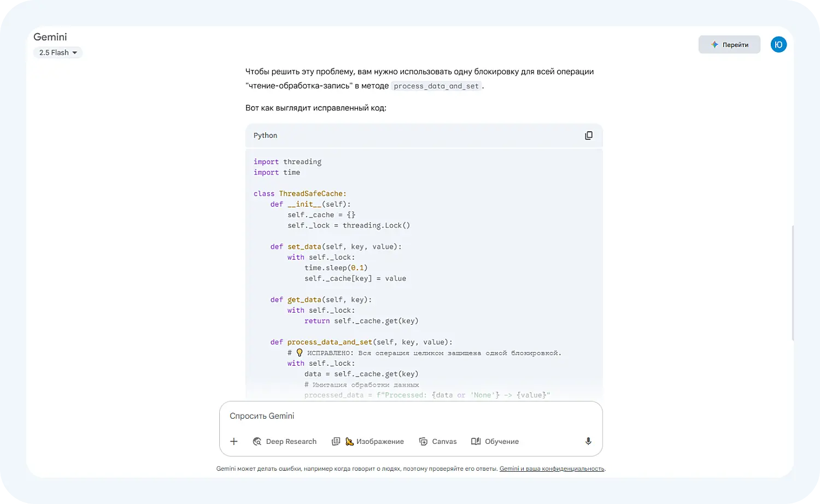Activate voice input with the microphone icon
Screen dimensions: 820x504
[588, 441]
